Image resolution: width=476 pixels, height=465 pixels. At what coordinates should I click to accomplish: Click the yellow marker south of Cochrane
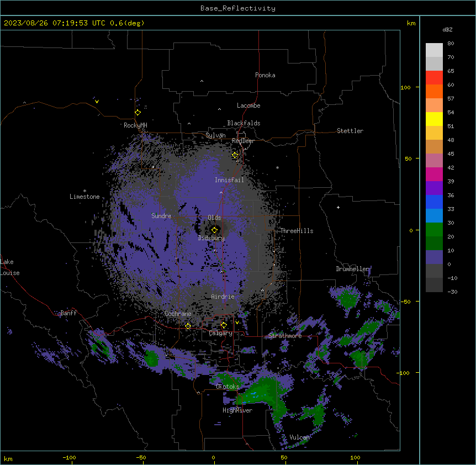click(x=188, y=326)
